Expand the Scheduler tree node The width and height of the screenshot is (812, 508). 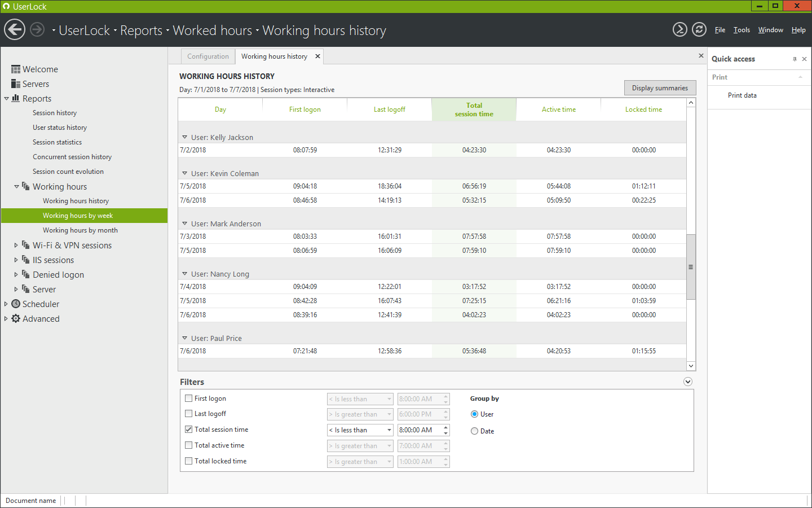pyautogui.click(x=6, y=304)
